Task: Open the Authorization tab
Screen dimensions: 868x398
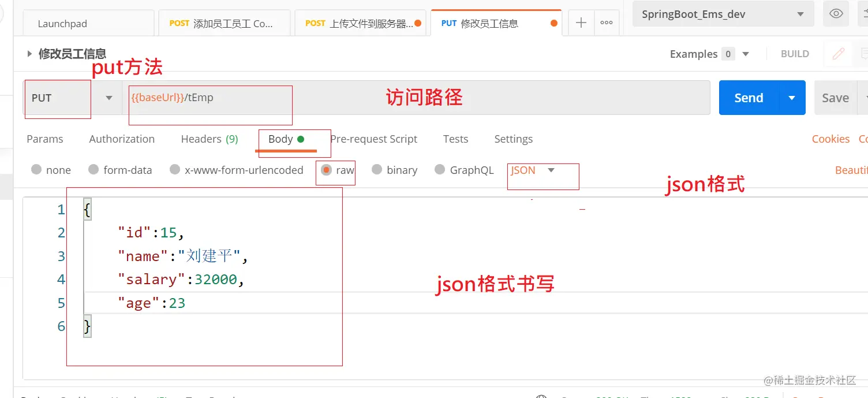Action: point(122,139)
